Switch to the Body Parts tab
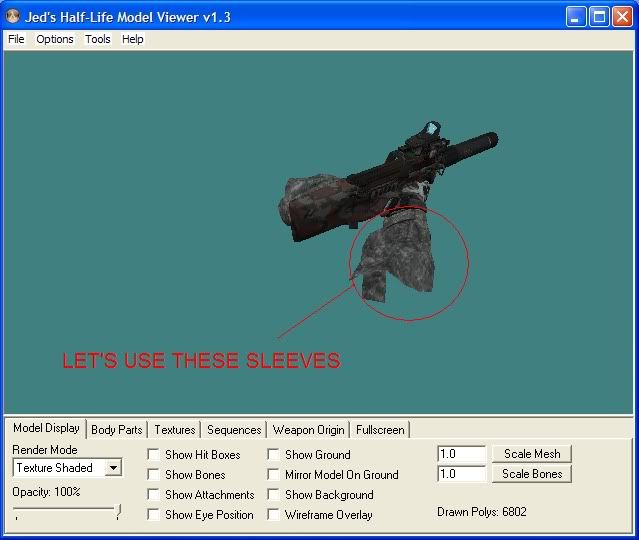Screen dimensions: 639x540 click(117, 430)
